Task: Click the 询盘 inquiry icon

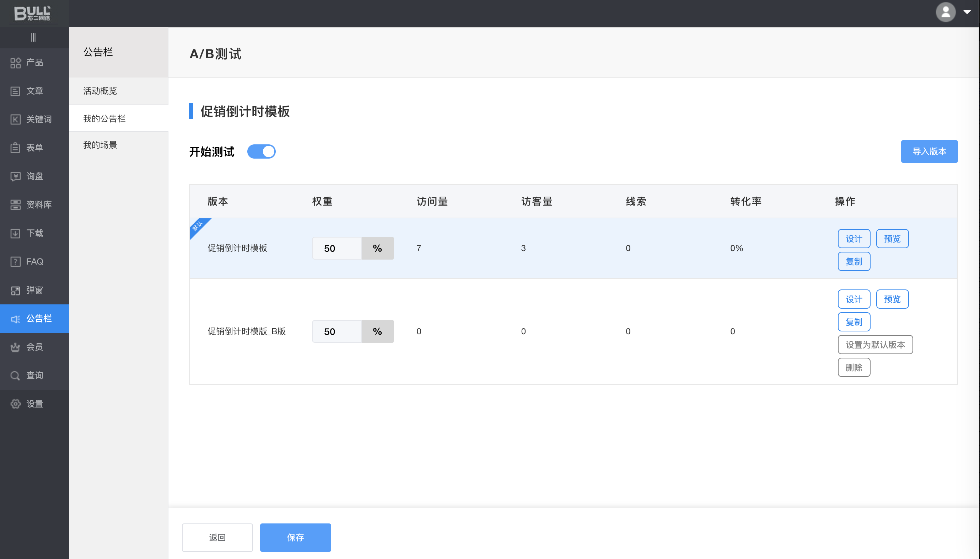Action: pyautogui.click(x=15, y=177)
